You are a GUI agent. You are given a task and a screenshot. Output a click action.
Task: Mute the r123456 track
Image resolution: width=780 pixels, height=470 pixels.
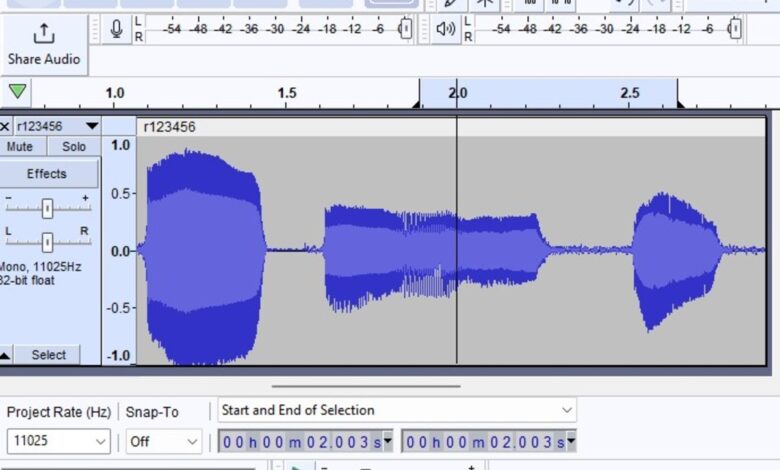20,147
